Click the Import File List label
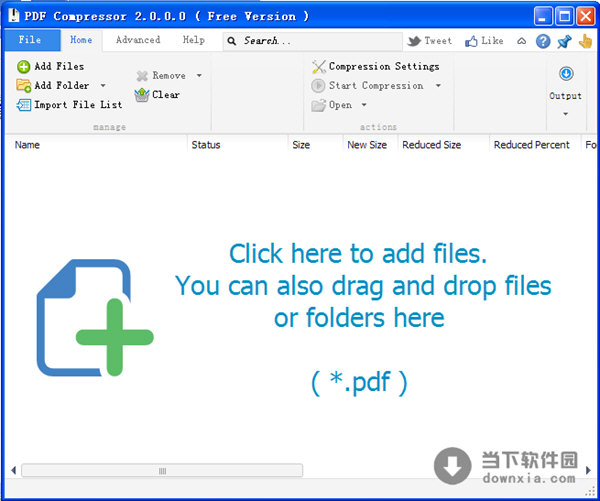 tap(78, 104)
